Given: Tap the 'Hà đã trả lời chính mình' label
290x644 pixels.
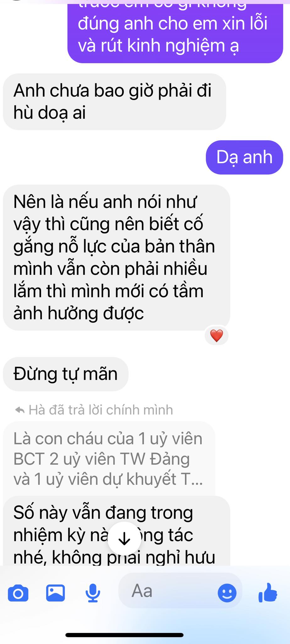Looking at the screenshot, I should click(101, 410).
